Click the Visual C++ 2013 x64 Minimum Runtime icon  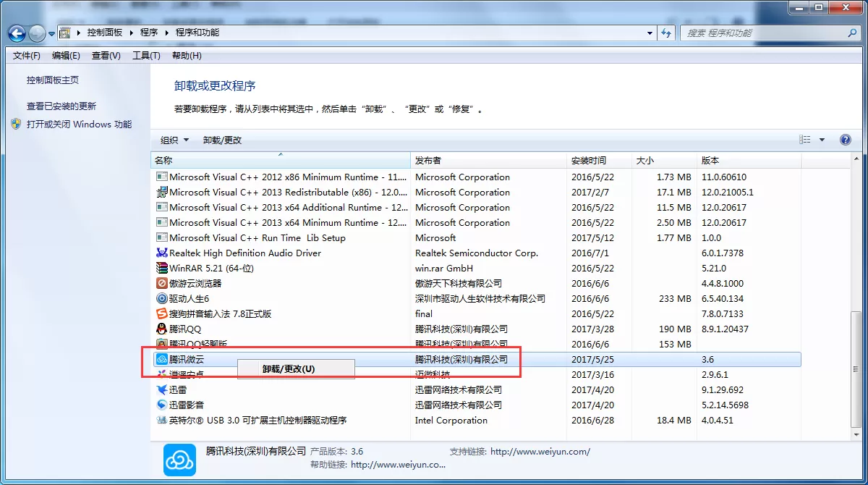point(162,222)
